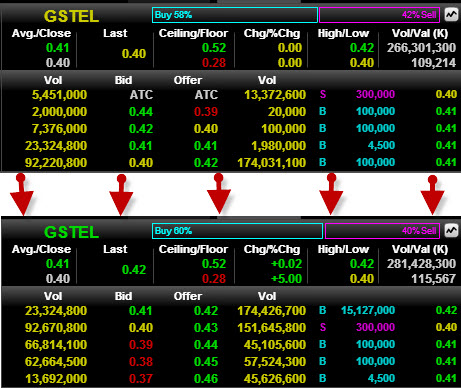Select the 42% Sell progress bar

click(x=379, y=15)
